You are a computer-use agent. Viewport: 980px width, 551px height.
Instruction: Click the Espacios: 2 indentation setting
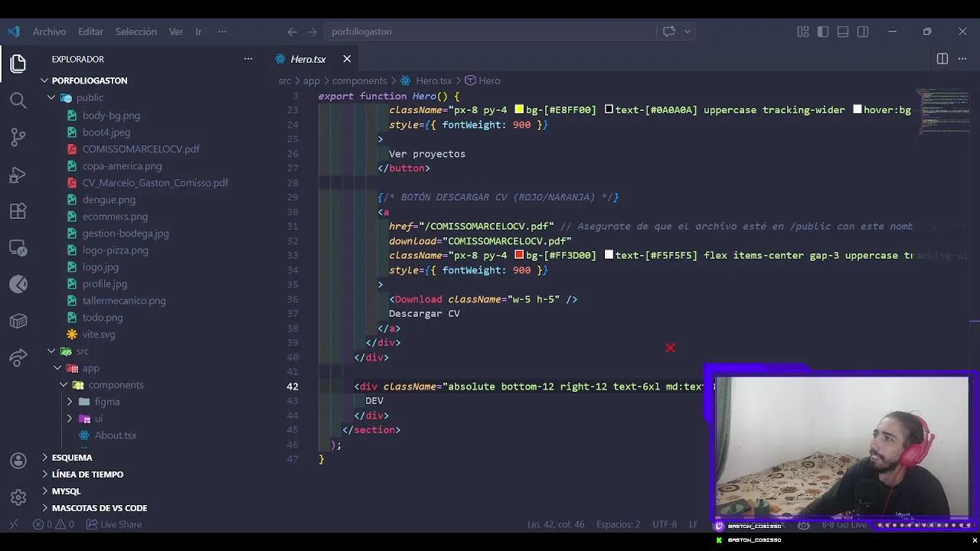618,524
